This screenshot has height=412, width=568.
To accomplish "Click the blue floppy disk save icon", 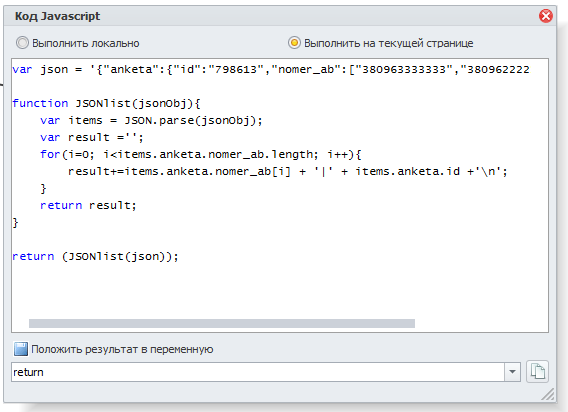I will (21, 349).
